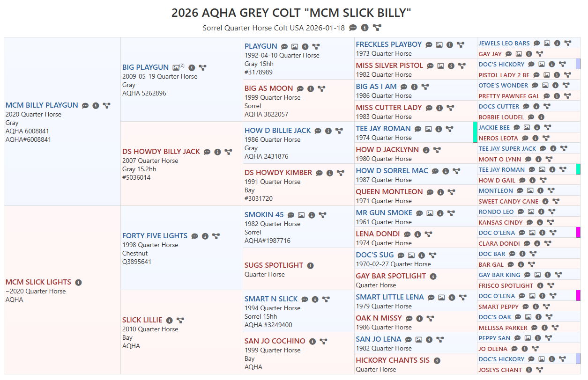Open the BIG AS MOON horse page
The width and height of the screenshot is (588, 380).
tap(268, 88)
